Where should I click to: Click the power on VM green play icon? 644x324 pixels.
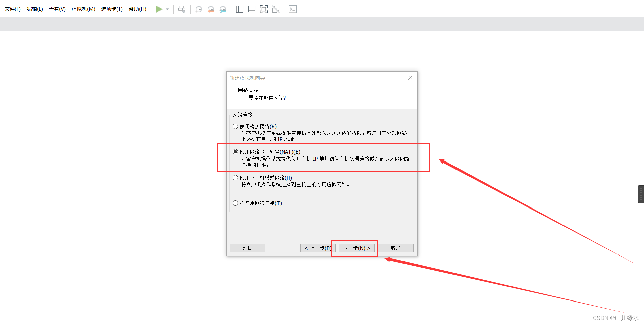[159, 9]
